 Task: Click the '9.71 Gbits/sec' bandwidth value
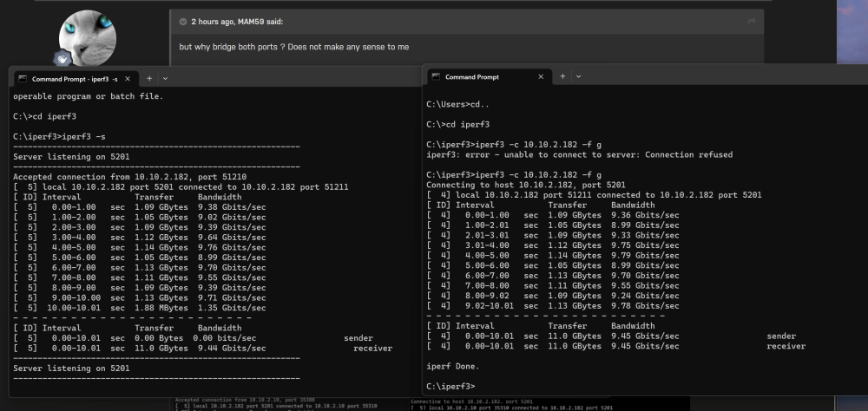coord(232,297)
